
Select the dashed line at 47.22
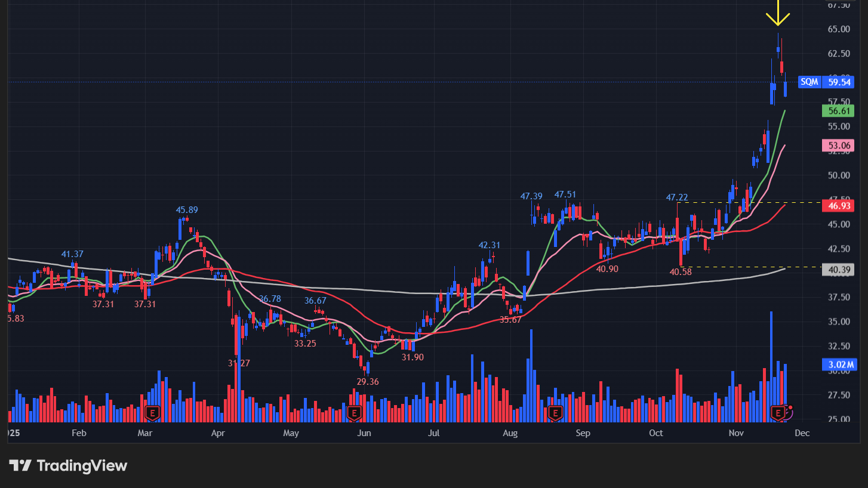(746, 203)
